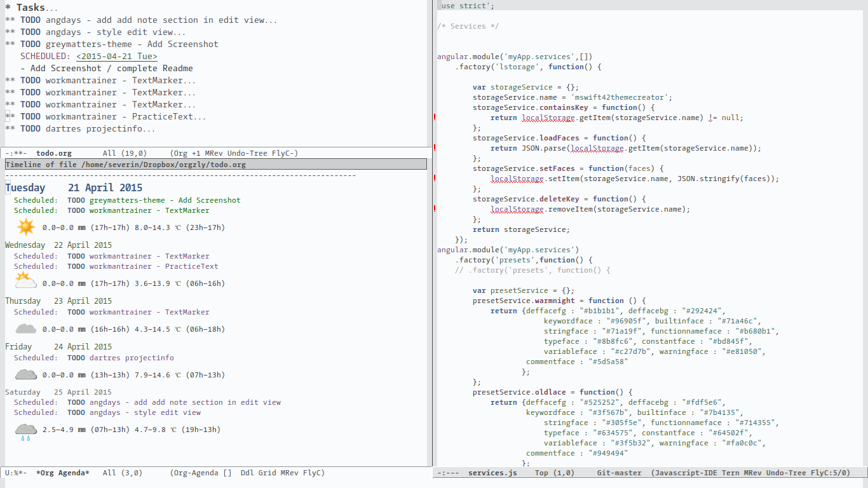Screen dimensions: 868x488
Task: Click the .factory('lstorage', function() line
Action: (x=528, y=67)
